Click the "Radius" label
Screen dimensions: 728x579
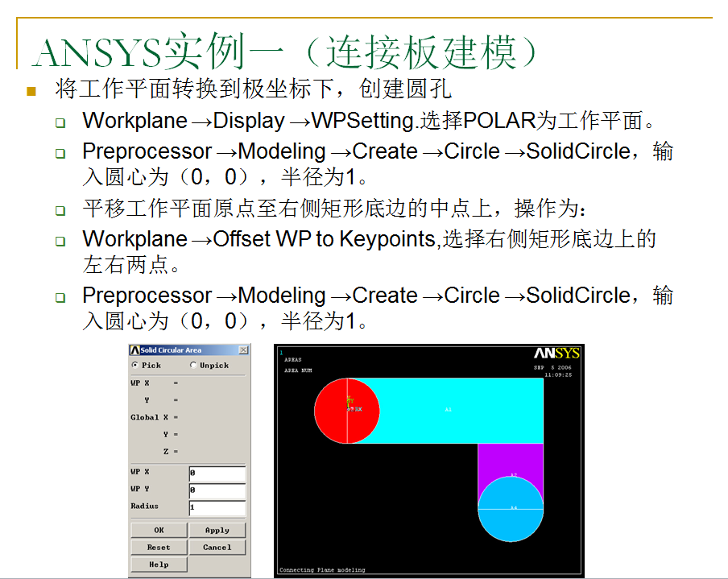click(x=144, y=506)
